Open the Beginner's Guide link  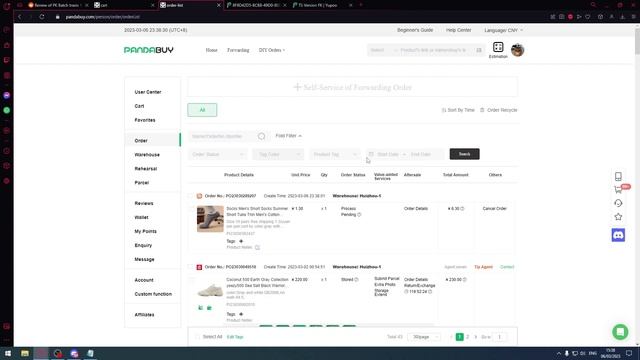pyautogui.click(x=415, y=30)
